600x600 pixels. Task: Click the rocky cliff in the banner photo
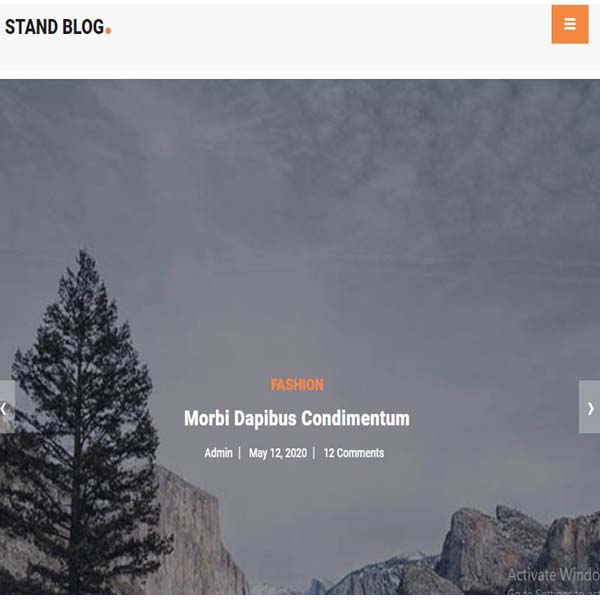tap(517, 547)
